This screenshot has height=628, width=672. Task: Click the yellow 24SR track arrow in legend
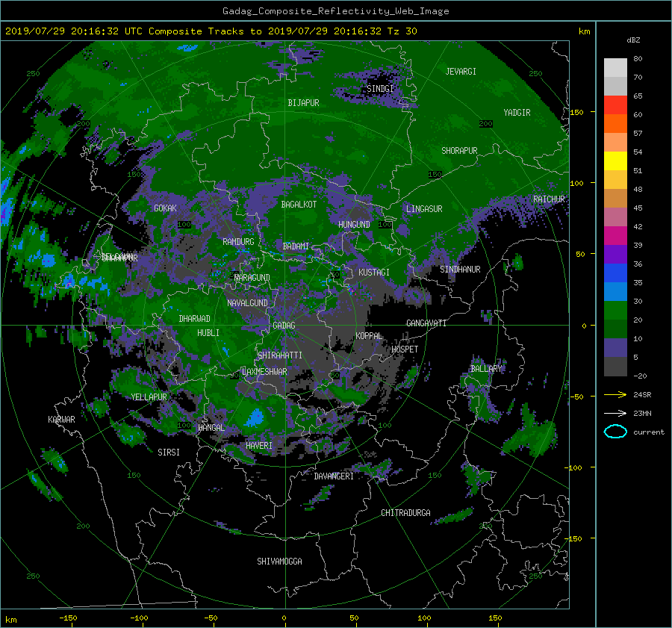tap(615, 394)
